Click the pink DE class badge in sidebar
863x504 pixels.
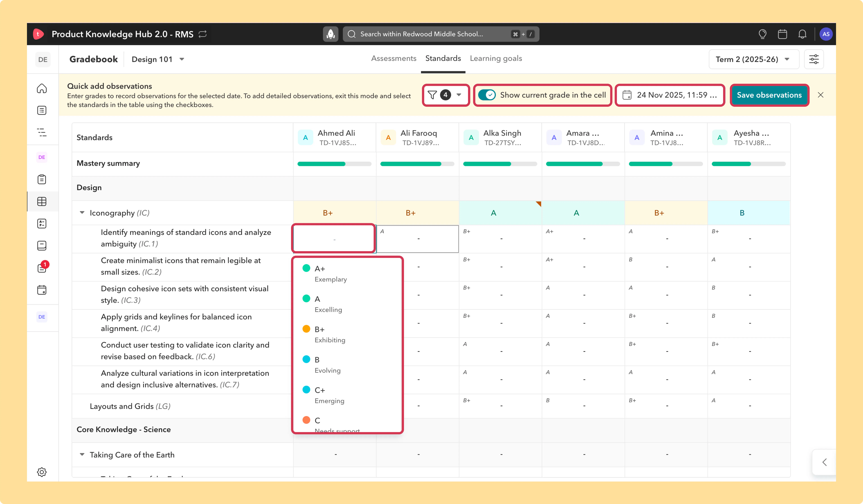point(42,157)
